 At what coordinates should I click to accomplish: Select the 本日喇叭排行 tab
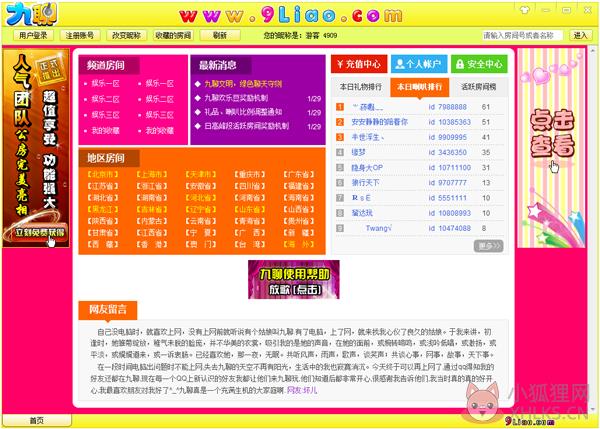(x=419, y=87)
